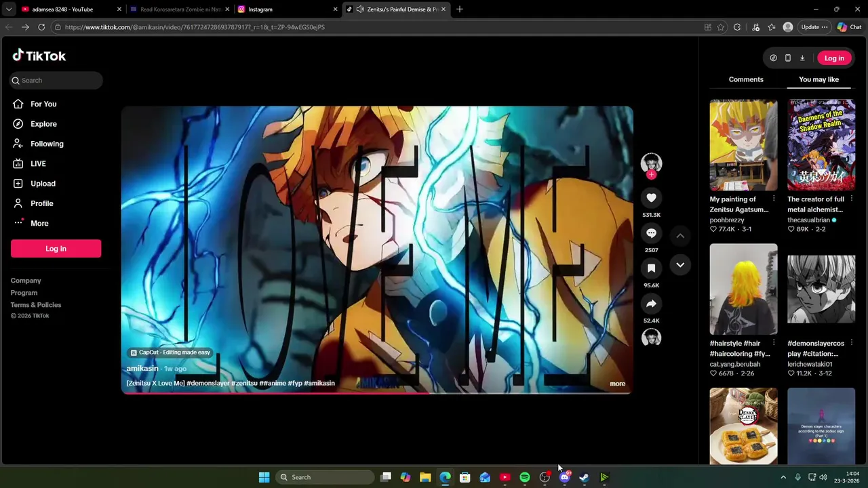Viewport: 868px width, 488px height.
Task: Open the Program footer link
Action: (x=24, y=293)
